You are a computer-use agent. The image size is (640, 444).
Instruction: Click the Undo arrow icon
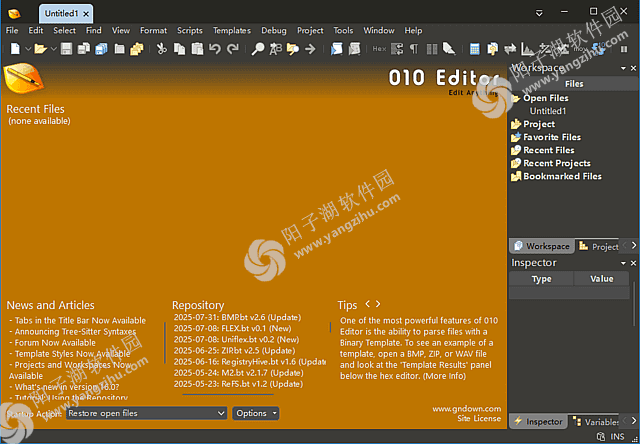point(215,49)
